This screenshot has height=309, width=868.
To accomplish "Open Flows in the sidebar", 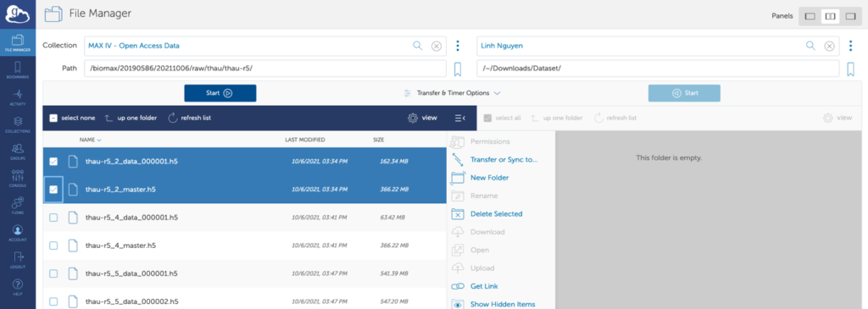I will [x=18, y=206].
